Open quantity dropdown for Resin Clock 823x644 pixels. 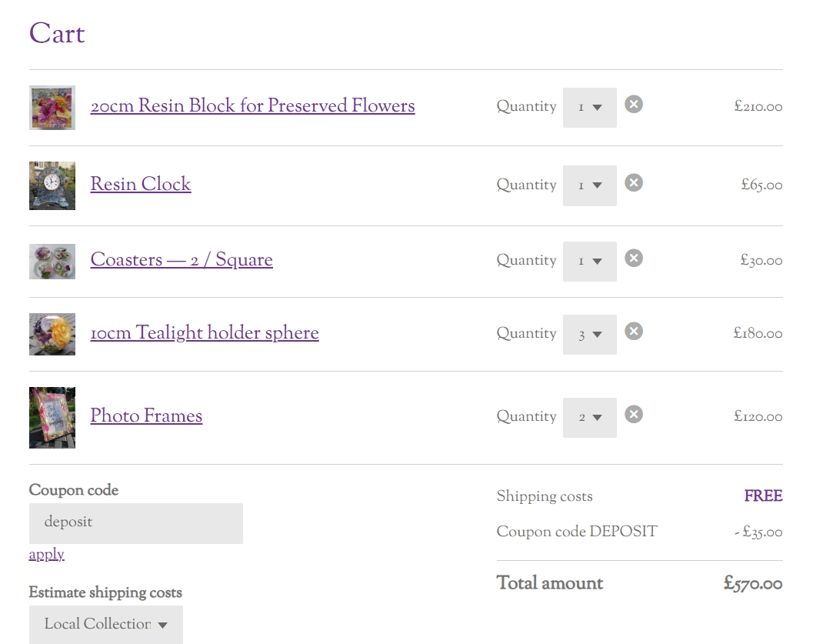(589, 185)
